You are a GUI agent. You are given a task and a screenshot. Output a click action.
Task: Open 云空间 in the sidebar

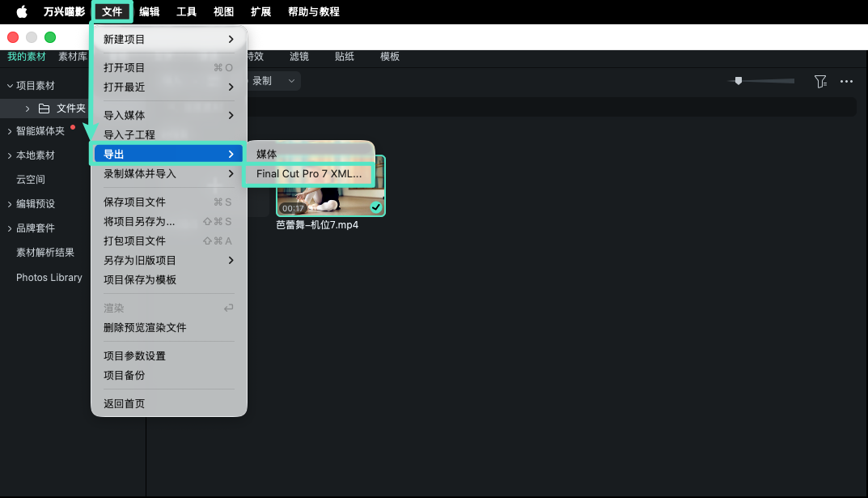pos(31,180)
